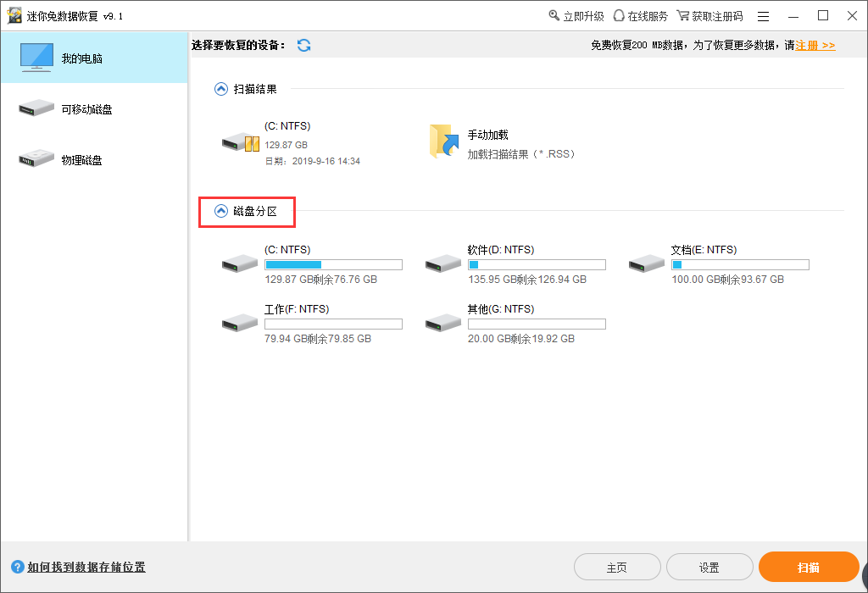Click the 主页 button
This screenshot has width=868, height=593.
(x=617, y=567)
